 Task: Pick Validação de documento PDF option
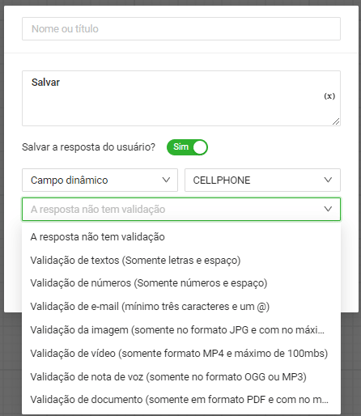pyautogui.click(x=181, y=399)
